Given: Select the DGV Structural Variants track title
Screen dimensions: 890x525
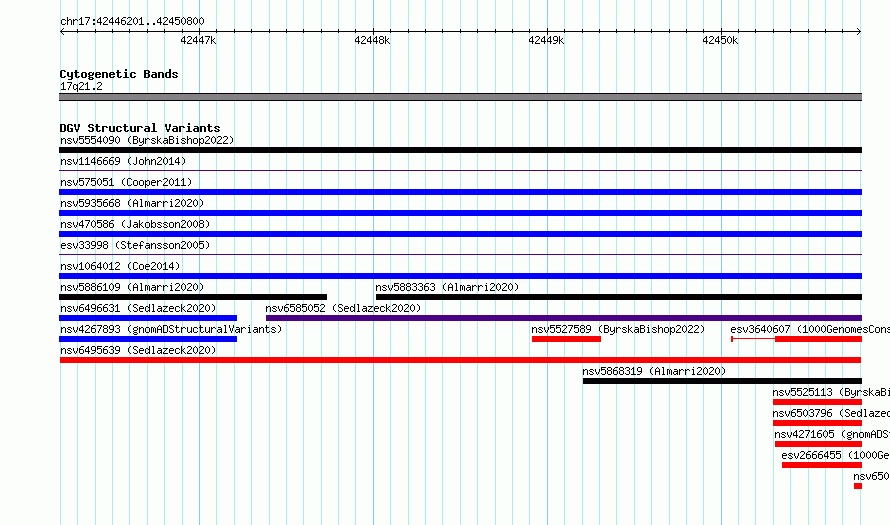Looking at the screenshot, I should click(140, 128).
